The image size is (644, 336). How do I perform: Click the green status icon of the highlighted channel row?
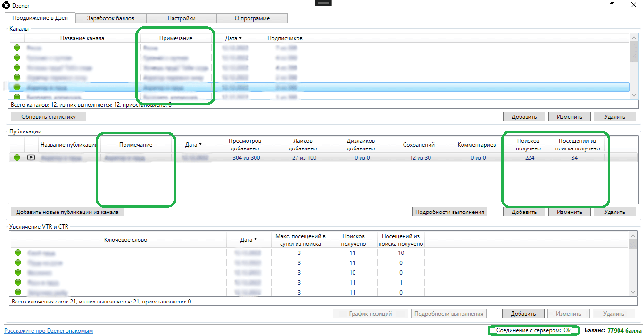pyautogui.click(x=17, y=87)
